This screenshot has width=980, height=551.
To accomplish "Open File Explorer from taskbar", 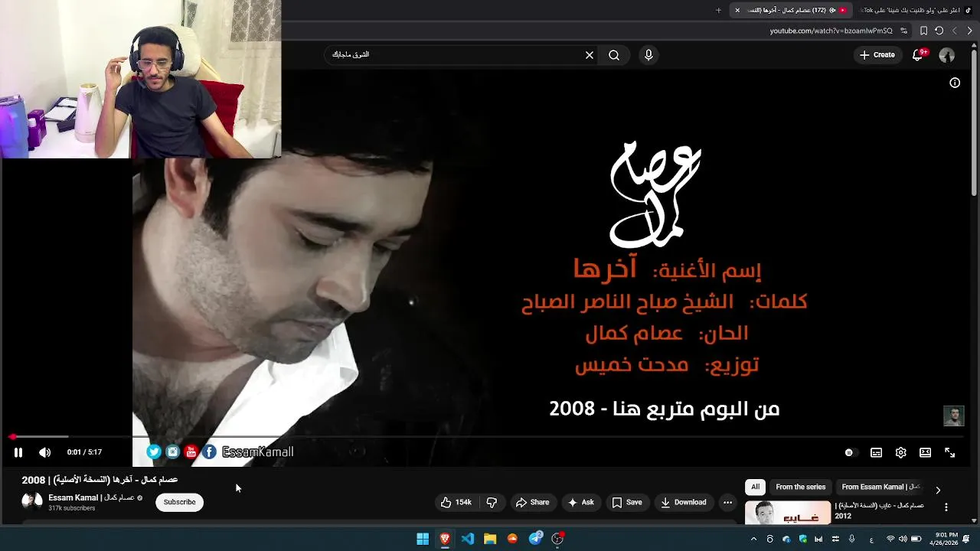I will point(490,539).
